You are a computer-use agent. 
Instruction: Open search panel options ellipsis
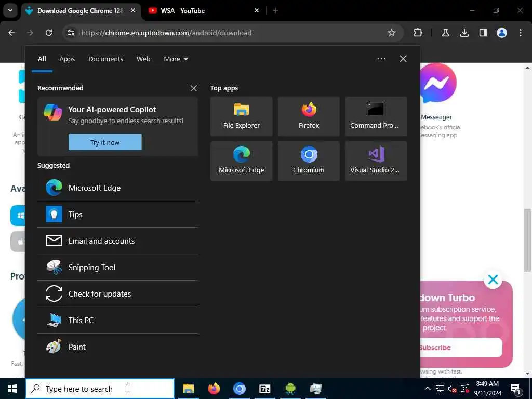(381, 59)
